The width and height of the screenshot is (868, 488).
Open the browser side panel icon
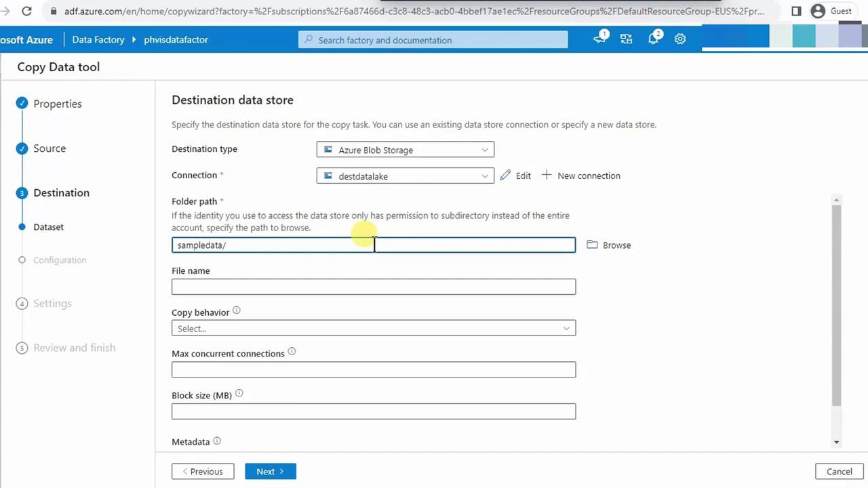click(796, 11)
